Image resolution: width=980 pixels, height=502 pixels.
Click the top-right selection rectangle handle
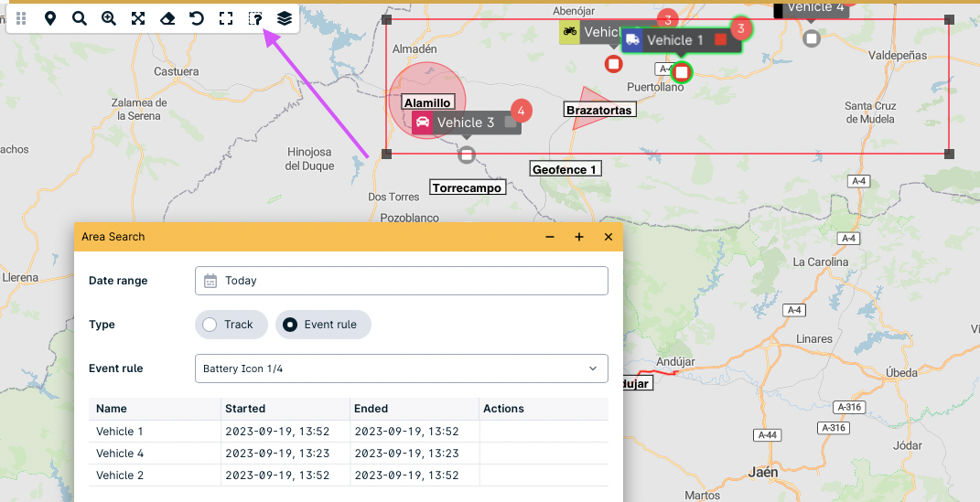coord(950,19)
